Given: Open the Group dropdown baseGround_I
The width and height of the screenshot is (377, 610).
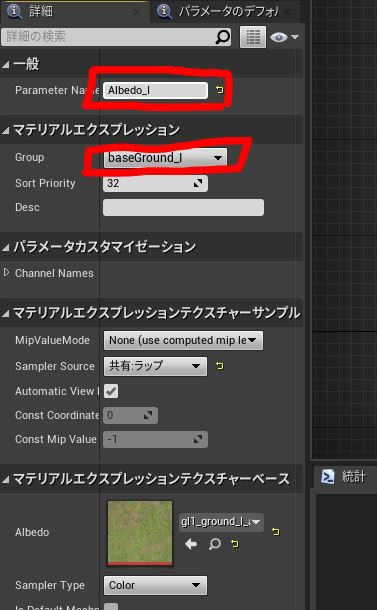Looking at the screenshot, I should [165, 158].
